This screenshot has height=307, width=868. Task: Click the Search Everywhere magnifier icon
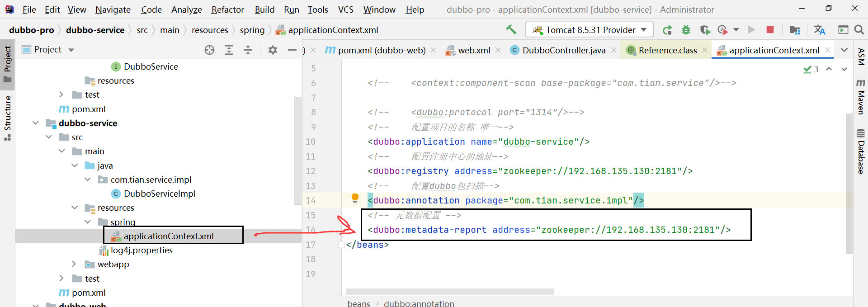point(859,30)
